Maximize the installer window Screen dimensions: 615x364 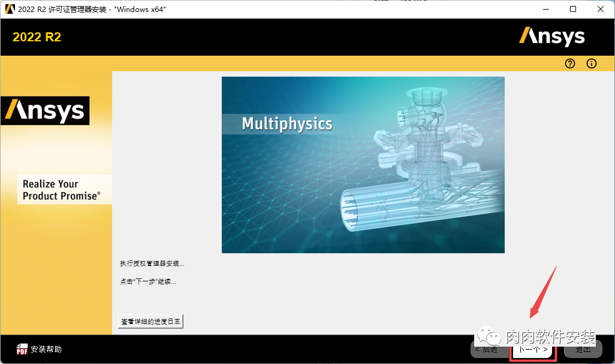click(x=573, y=9)
